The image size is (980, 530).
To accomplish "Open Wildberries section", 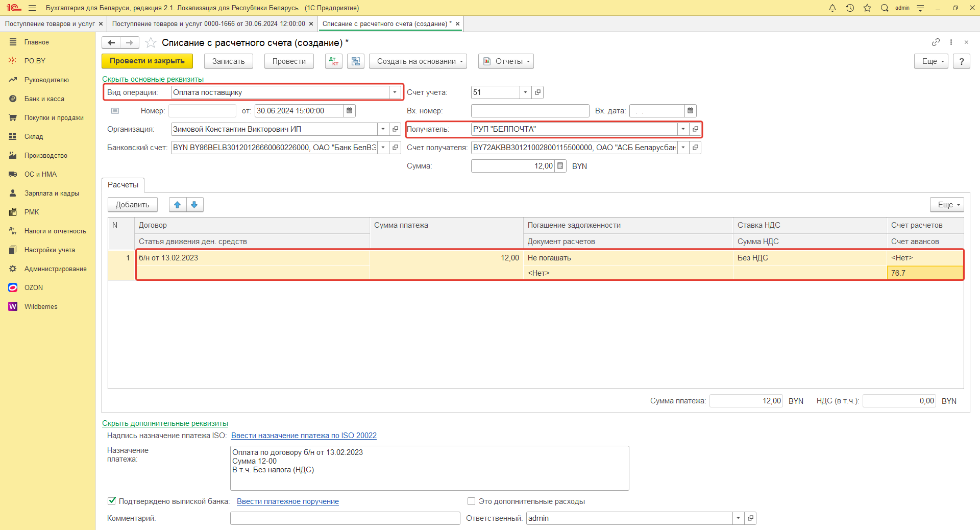I will [41, 307].
